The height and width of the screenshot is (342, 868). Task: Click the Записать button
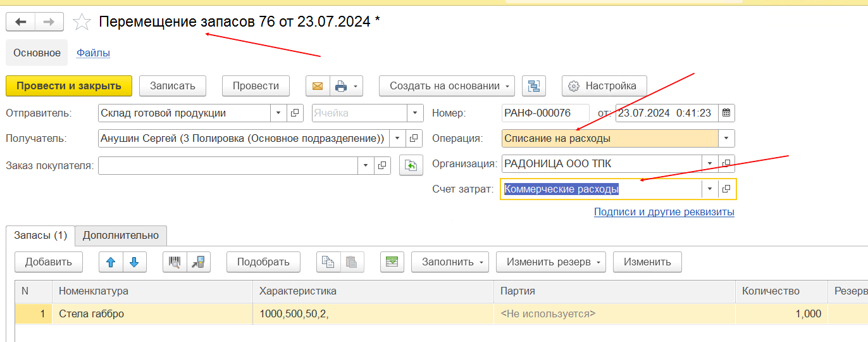173,86
